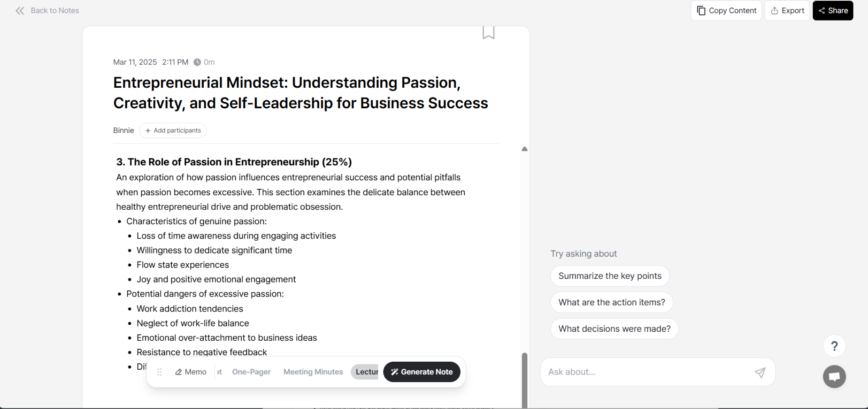
Task: Open the Export options
Action: click(787, 11)
